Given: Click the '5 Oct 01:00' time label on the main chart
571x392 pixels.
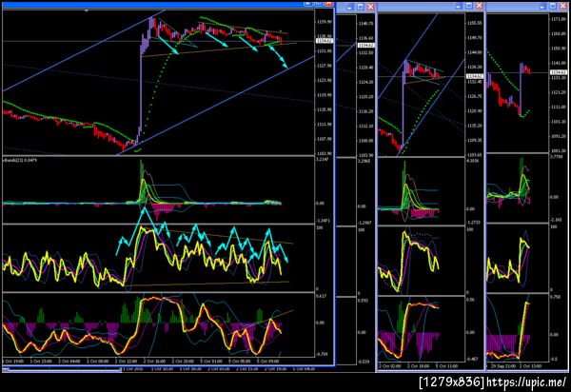Looking at the screenshot, I should pyautogui.click(x=211, y=362).
